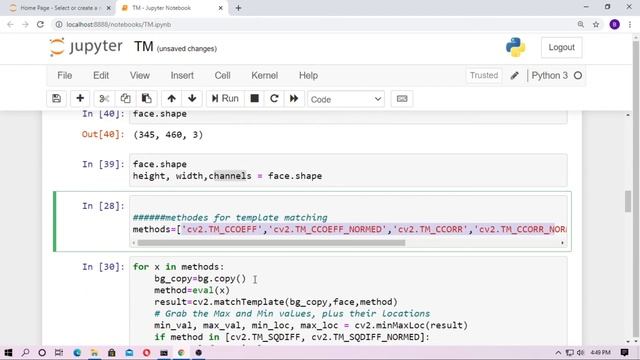Open the File menu
Viewport: 640px width, 360px height.
click(64, 76)
